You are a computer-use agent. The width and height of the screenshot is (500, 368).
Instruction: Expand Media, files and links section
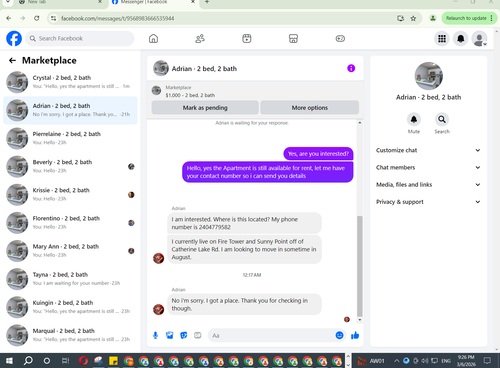coord(428,185)
